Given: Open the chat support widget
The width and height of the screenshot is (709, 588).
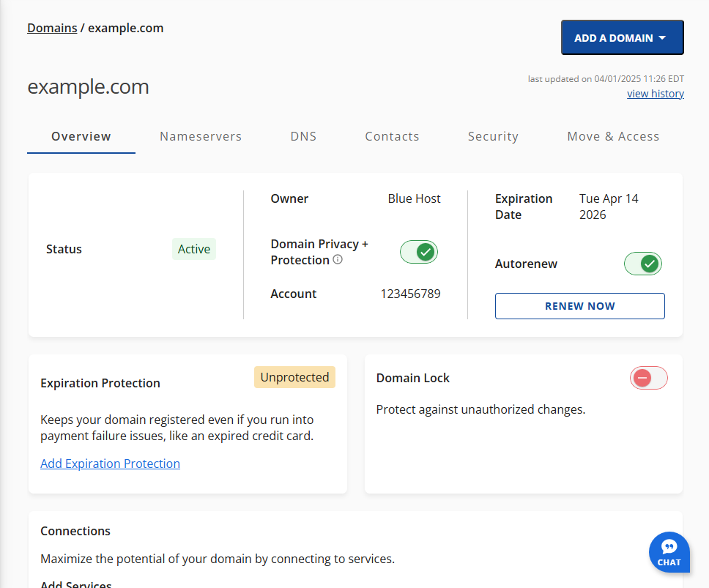Looking at the screenshot, I should 669,552.
